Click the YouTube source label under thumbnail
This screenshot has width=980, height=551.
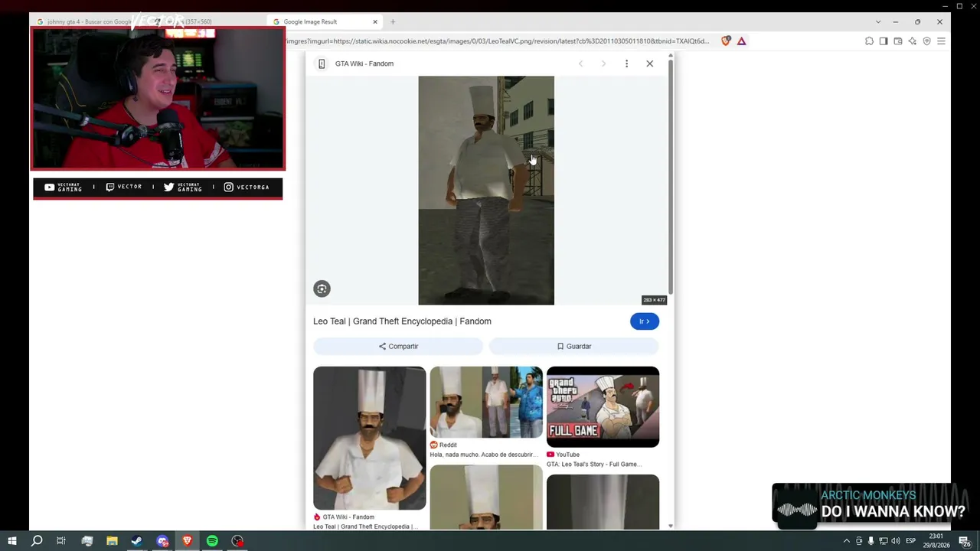click(x=563, y=455)
